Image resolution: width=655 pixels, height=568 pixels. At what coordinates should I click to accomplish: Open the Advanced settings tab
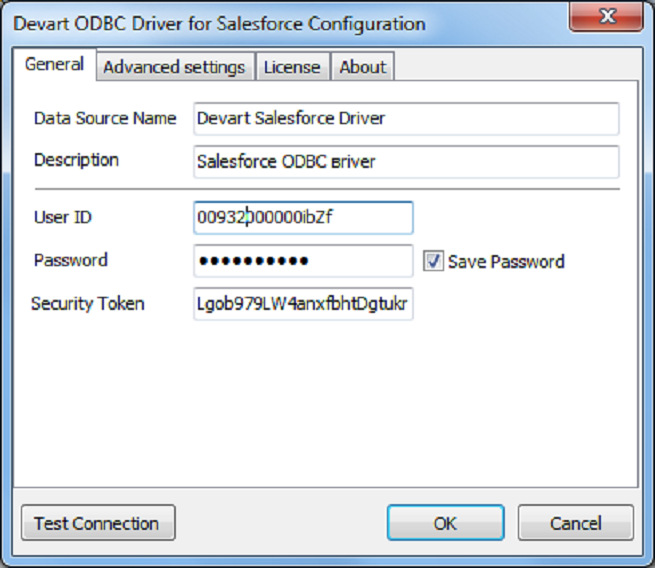pos(175,67)
